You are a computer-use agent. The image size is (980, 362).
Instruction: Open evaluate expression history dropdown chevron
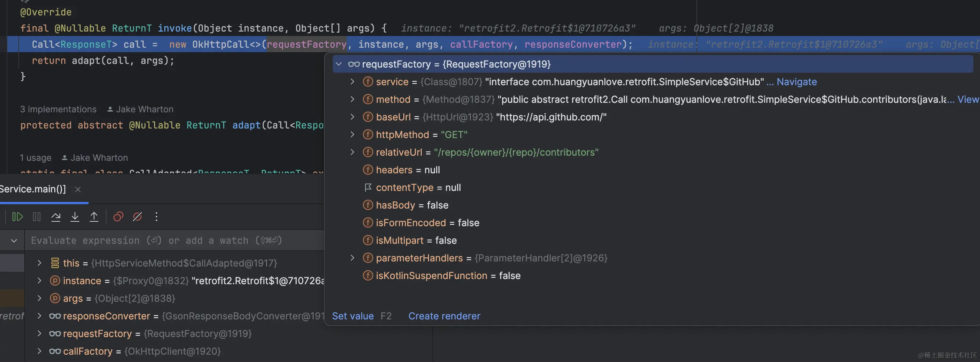(x=14, y=241)
